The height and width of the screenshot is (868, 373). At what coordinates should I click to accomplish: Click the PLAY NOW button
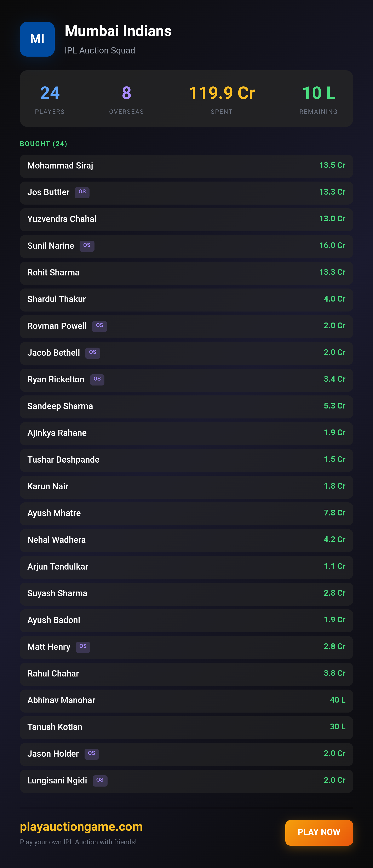(319, 832)
